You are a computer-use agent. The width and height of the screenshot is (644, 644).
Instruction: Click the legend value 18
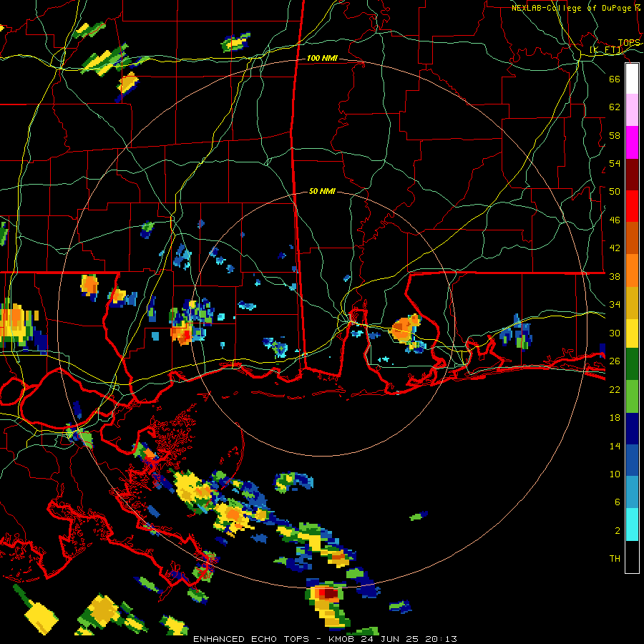(x=615, y=418)
